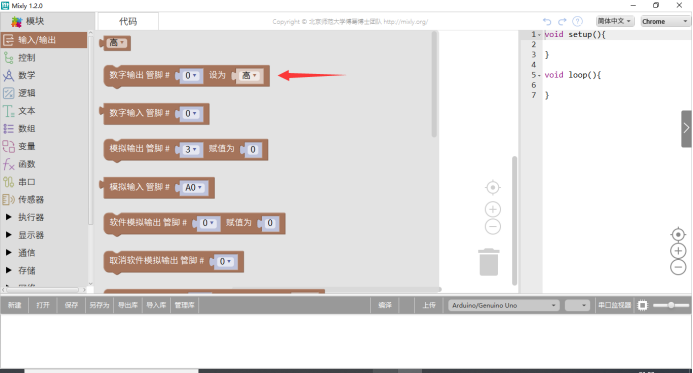This screenshot has width=693, height=373.
Task: Collapse the code panel with the side arrow
Action: tap(686, 129)
